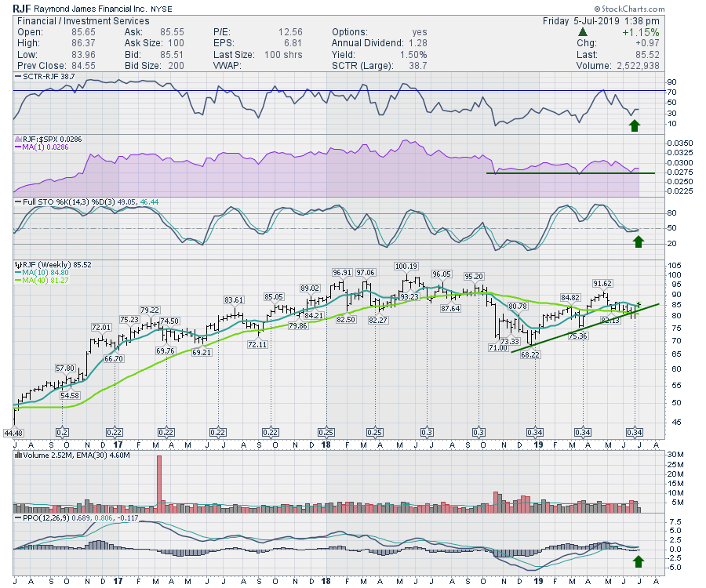Click the 72.01 price label
Image resolution: width=706 pixels, height=588 pixels.
101,328
